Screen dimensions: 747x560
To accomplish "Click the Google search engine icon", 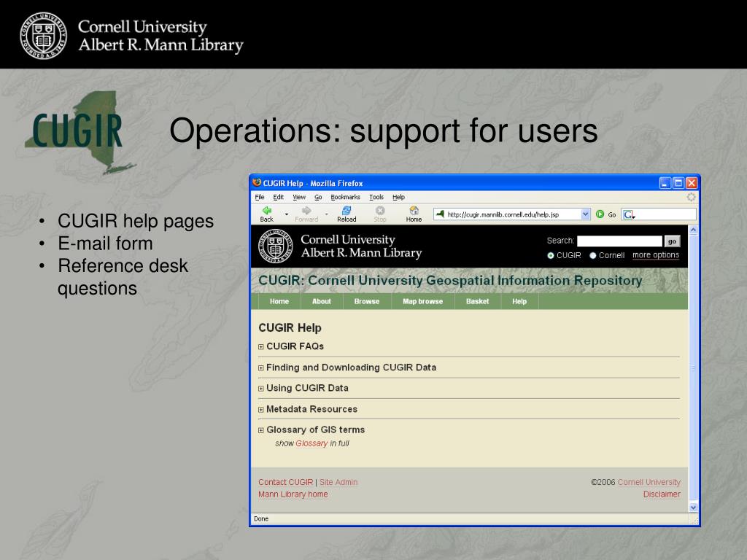I will (629, 215).
